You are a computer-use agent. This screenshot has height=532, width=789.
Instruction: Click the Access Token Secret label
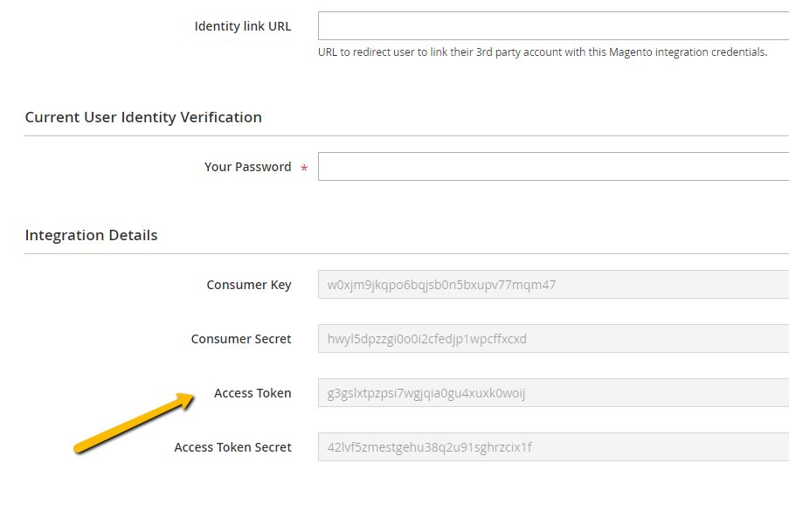(x=232, y=447)
